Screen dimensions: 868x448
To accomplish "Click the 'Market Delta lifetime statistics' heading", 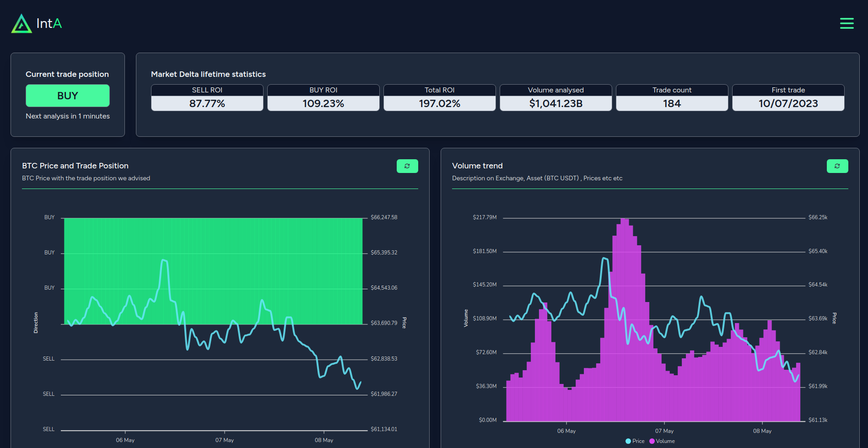I will (x=208, y=74).
